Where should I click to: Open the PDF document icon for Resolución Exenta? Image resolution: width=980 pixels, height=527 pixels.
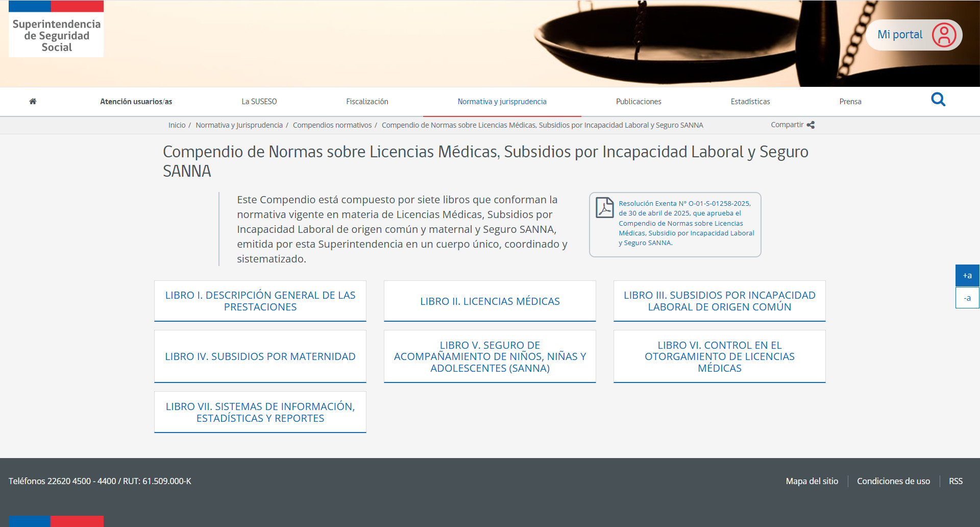[x=604, y=208]
